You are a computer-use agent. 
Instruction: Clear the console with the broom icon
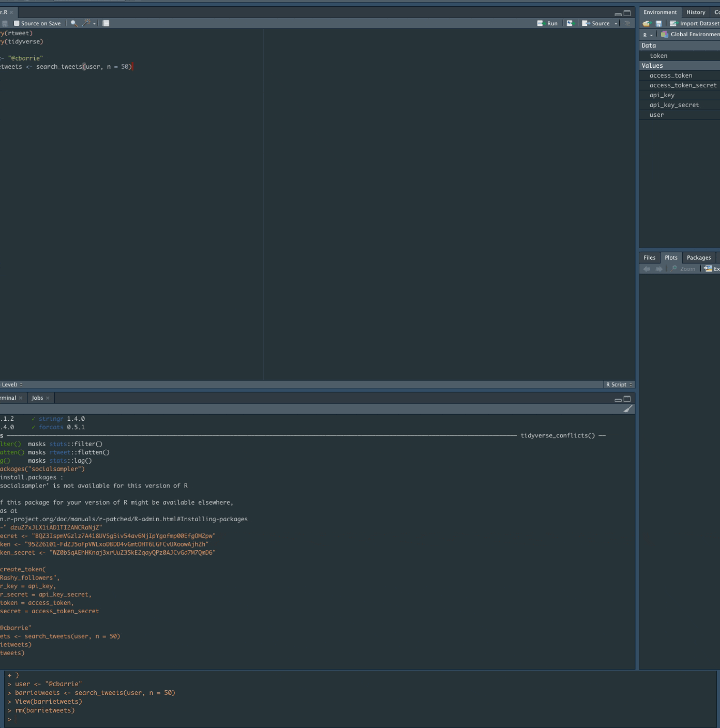628,409
